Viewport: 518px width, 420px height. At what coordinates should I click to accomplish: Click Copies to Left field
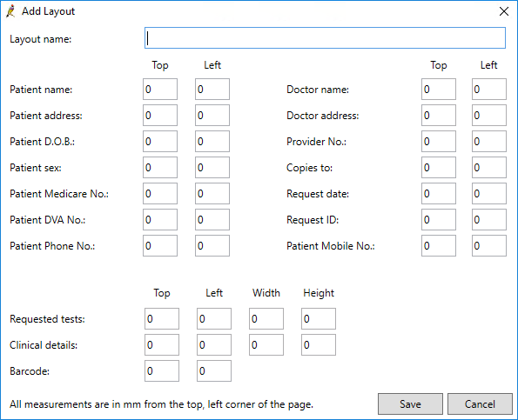pos(489,167)
